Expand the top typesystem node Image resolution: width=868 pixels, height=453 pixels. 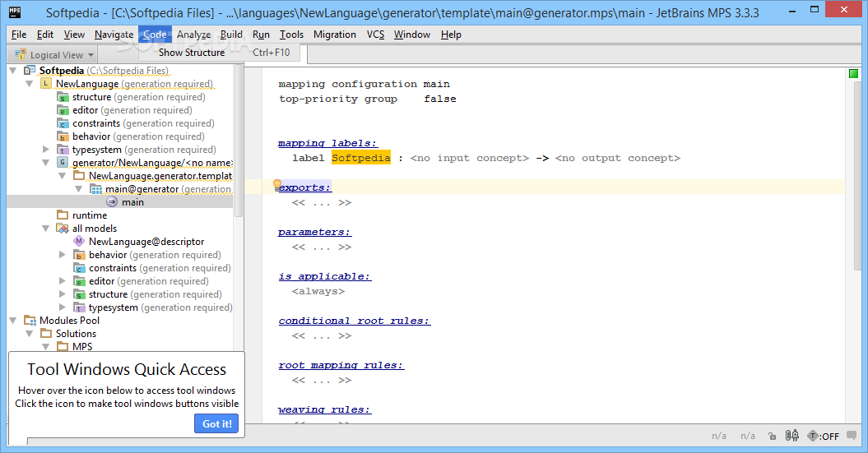[46, 150]
